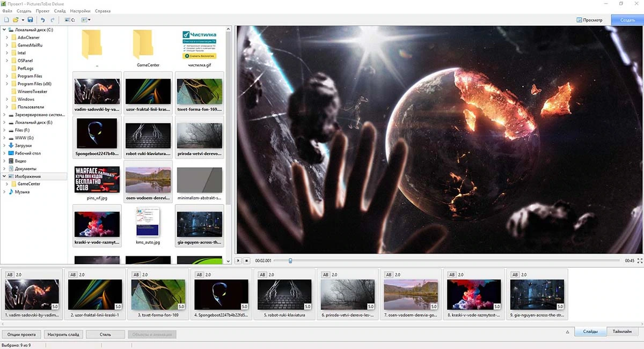Image resolution: width=644 pixels, height=349 pixels.
Task: Click AB transition icon on slide 4
Action: 199,274
